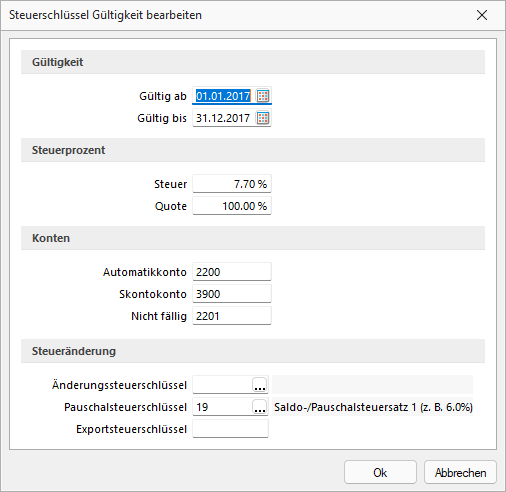Screen dimensions: 506x492
Task: Open calendar picker for Gültig bis
Action: 263,118
